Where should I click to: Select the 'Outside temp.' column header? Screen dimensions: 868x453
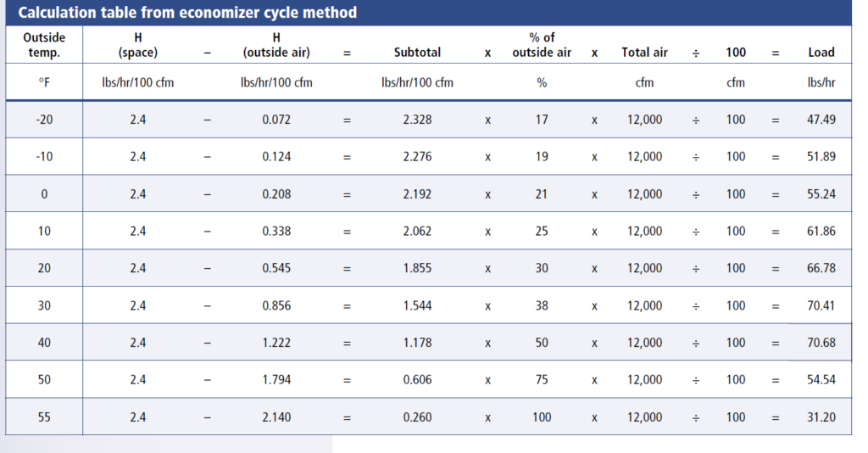coord(44,45)
